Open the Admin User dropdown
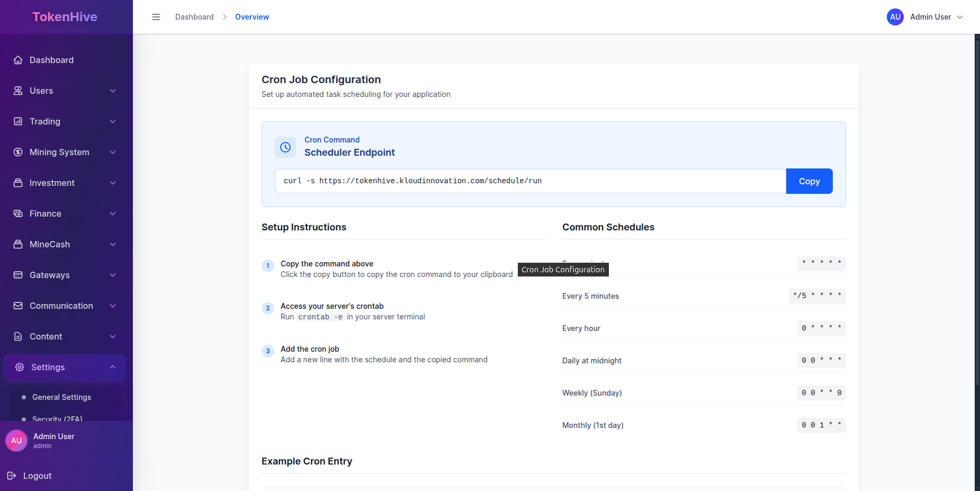 tap(925, 17)
